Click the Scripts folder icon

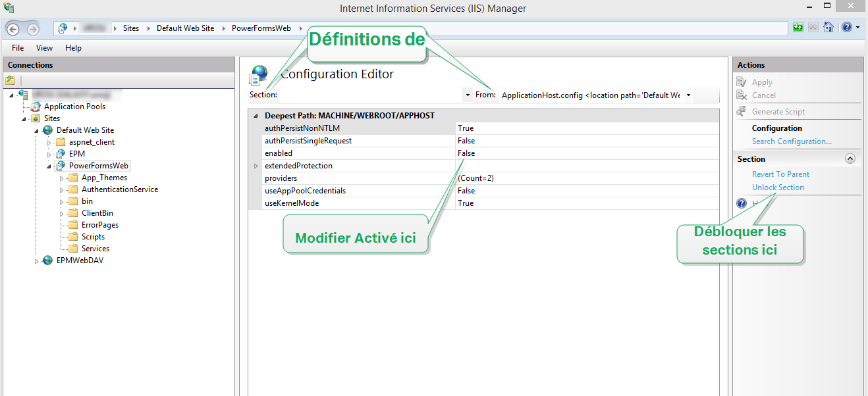tap(73, 237)
